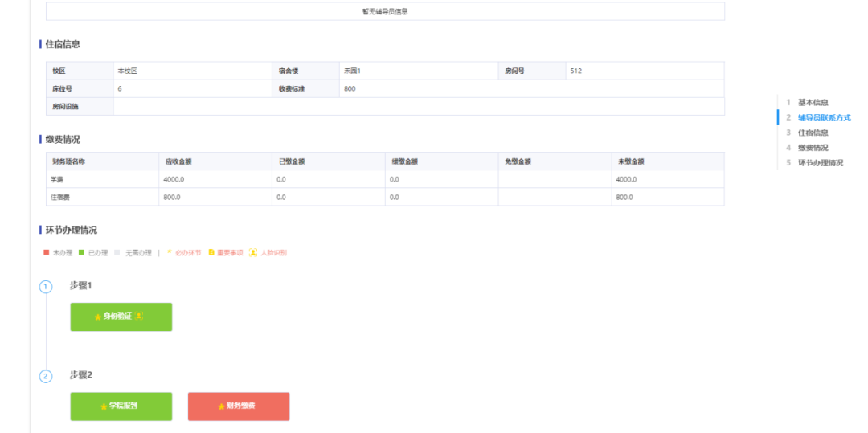Open the red 财务缴费 step button
The height and width of the screenshot is (433, 868).
click(239, 406)
